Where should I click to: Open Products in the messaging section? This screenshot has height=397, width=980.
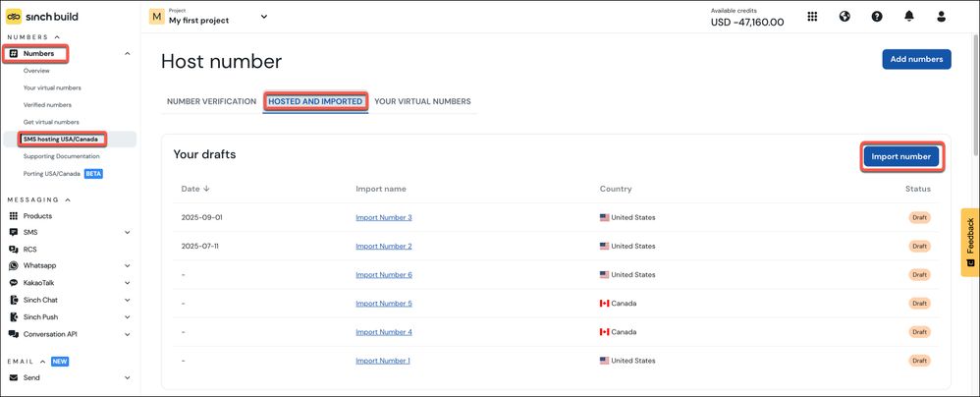(x=37, y=215)
